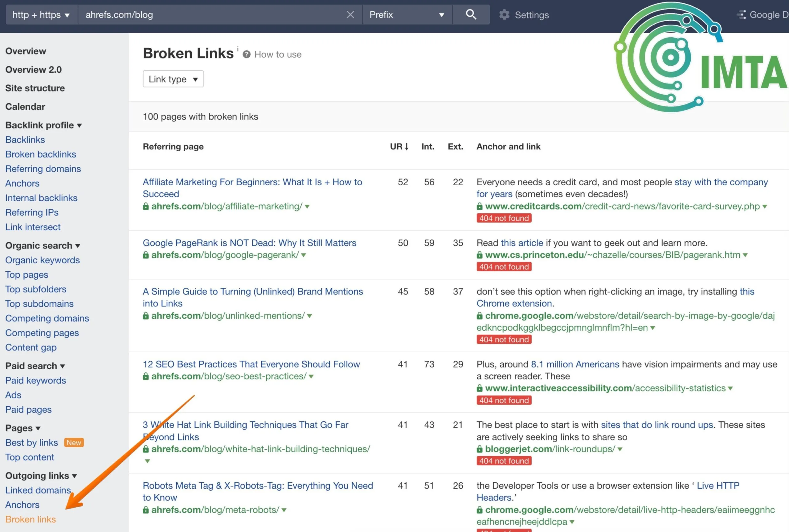Open Organic keywords report

click(43, 260)
